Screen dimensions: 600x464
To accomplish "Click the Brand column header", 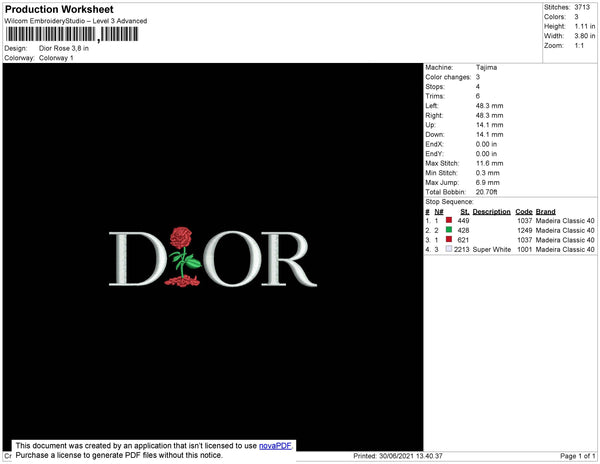I will pyautogui.click(x=545, y=212).
